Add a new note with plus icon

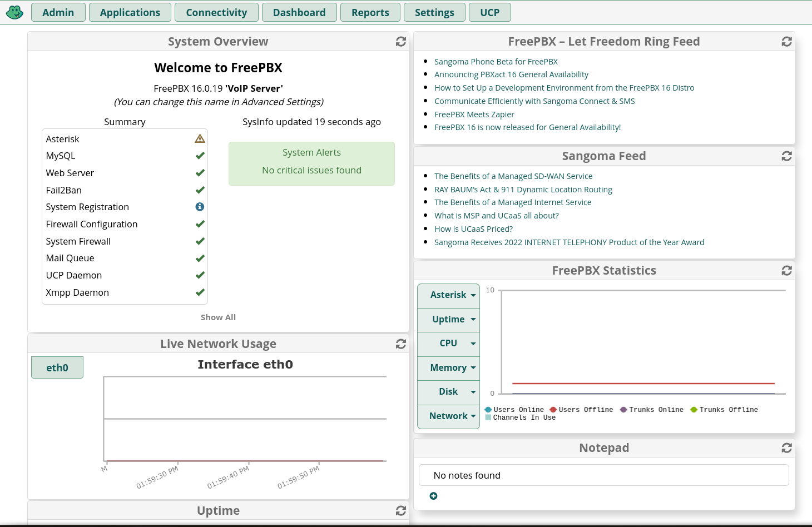point(433,496)
